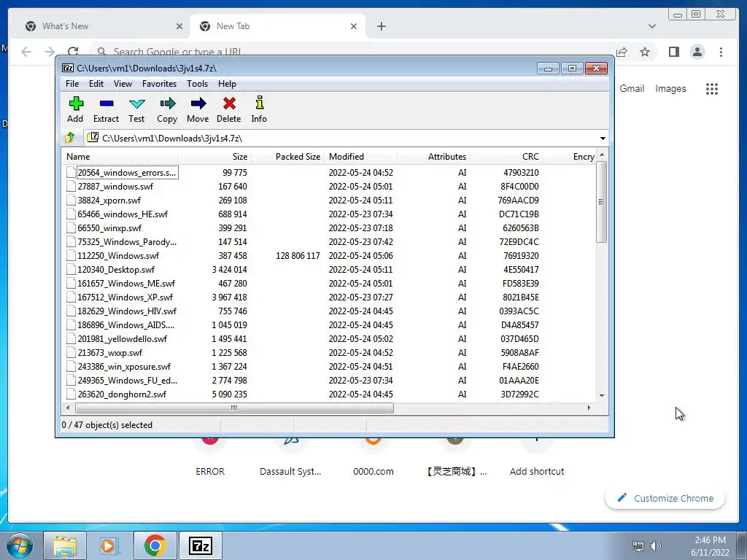Viewport: 747px width, 560px height.
Task: Select file 263620_donghorn2.swf
Action: click(122, 394)
